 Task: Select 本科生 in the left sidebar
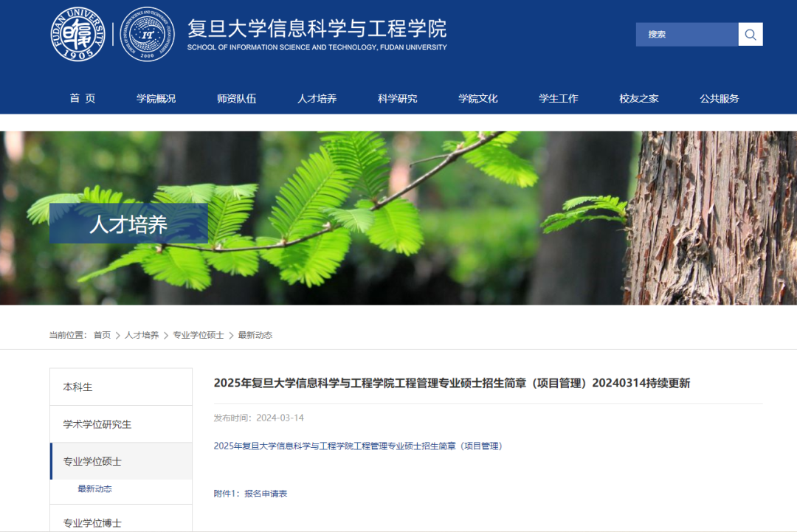coord(121,387)
